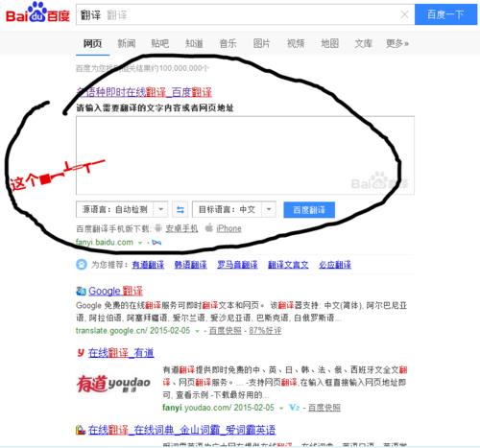Open the recommended 必应翻译 link

pos(335,265)
